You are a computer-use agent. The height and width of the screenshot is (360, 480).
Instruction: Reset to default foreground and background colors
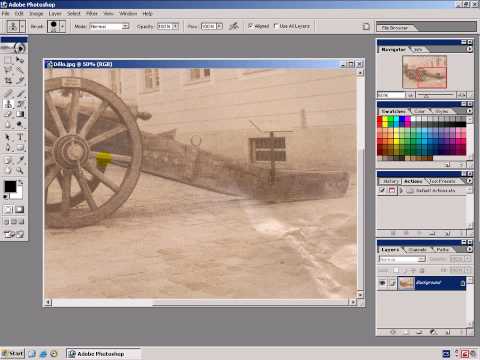[6, 197]
